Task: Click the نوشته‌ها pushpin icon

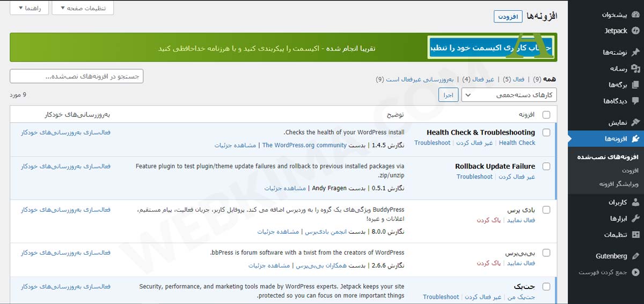Action: pyautogui.click(x=635, y=52)
